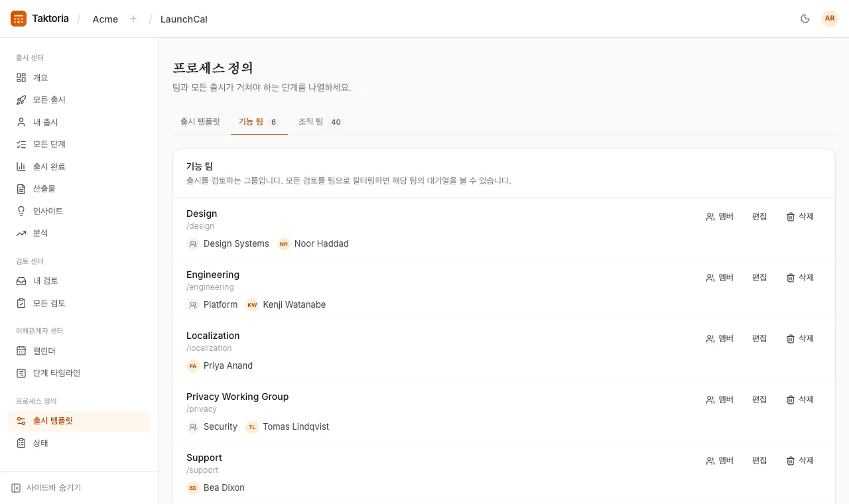The image size is (849, 504).
Task: Open 캘린더 in the sidebar
Action: point(79,351)
